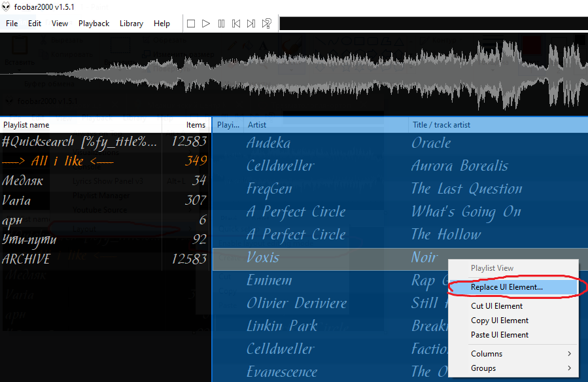Select the Eminem track row
This screenshot has height=382, width=588.
pos(330,281)
